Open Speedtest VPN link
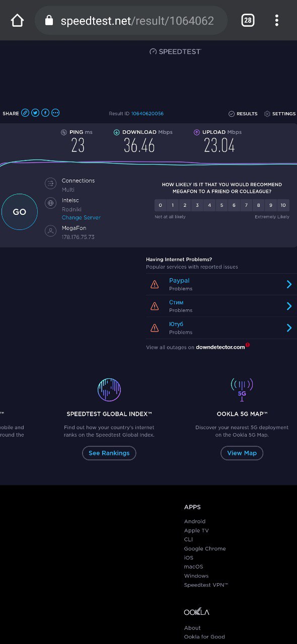This screenshot has height=644, width=297. [206, 585]
